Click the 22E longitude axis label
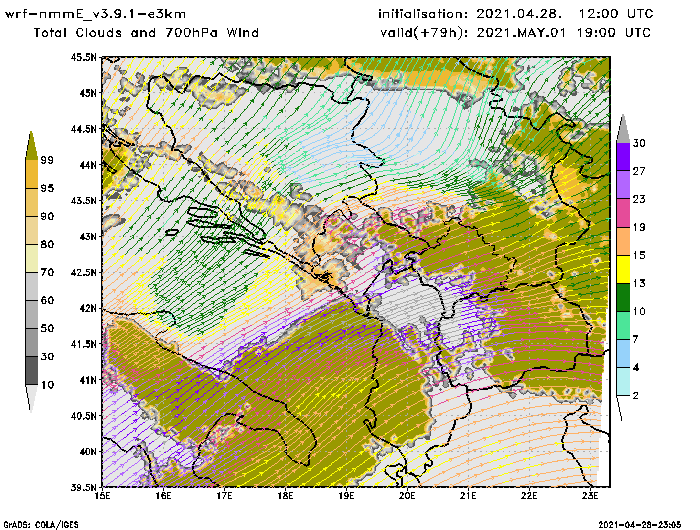This screenshot has width=700, height=530. (529, 496)
